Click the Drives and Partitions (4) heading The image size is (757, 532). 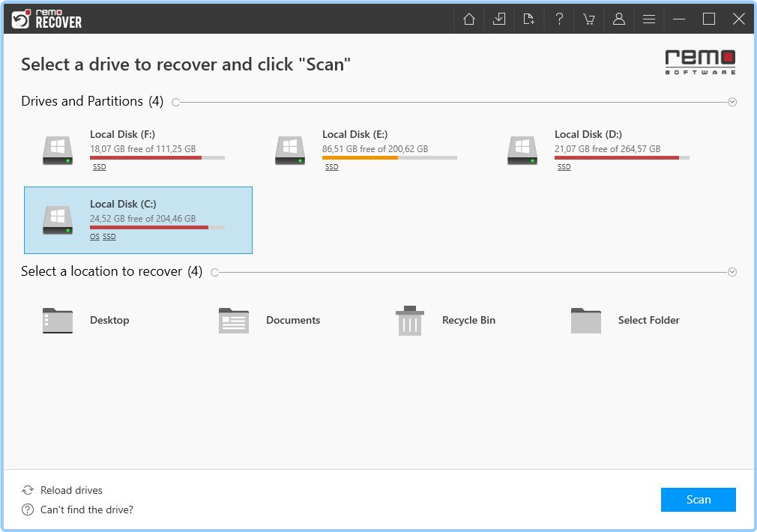(92, 101)
